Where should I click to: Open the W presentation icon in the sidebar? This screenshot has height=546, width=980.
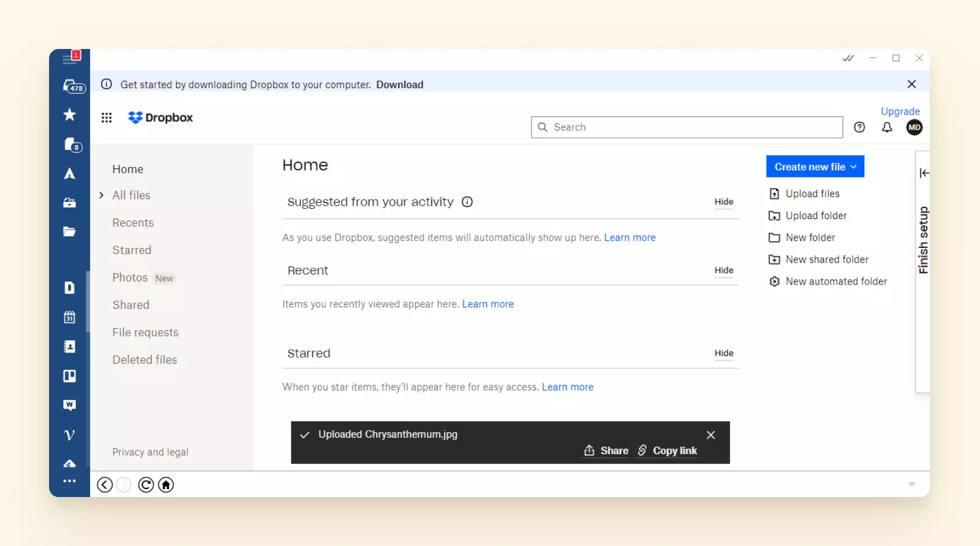[70, 405]
